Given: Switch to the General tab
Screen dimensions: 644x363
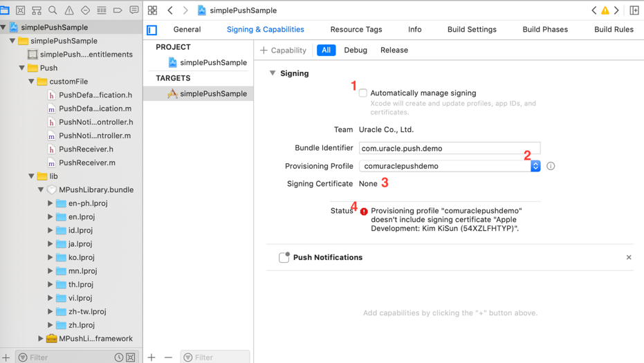Looking at the screenshot, I should pyautogui.click(x=187, y=30).
